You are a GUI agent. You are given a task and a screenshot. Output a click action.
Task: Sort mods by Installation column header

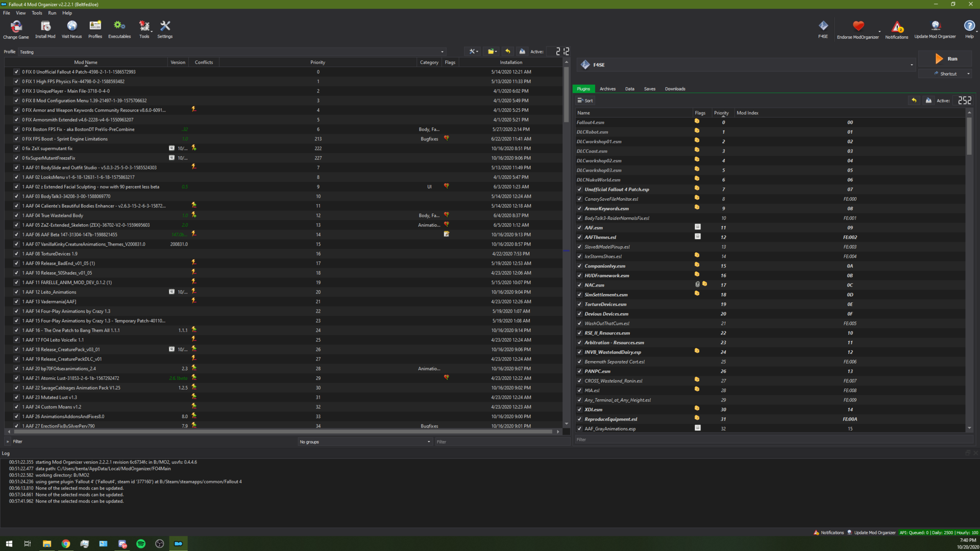[511, 62]
